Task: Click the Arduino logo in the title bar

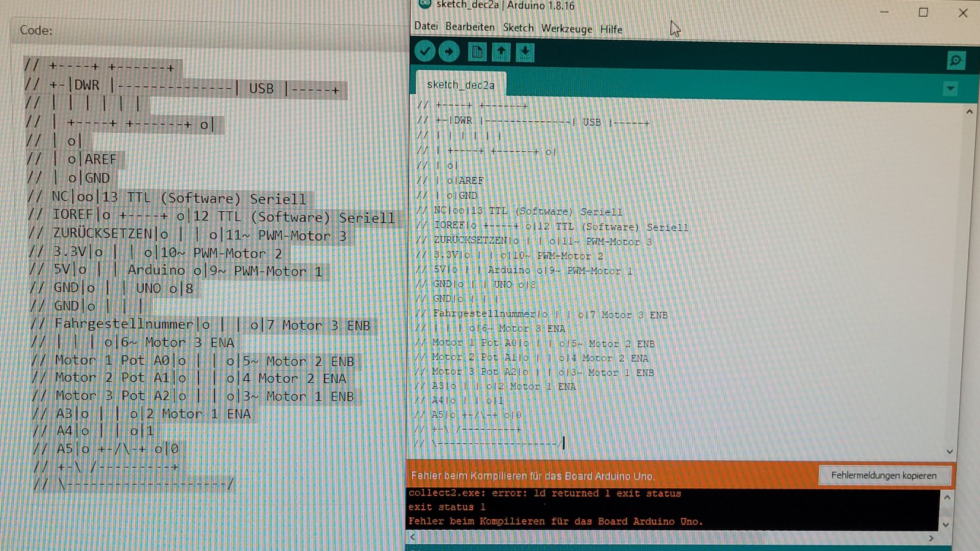Action: point(424,4)
